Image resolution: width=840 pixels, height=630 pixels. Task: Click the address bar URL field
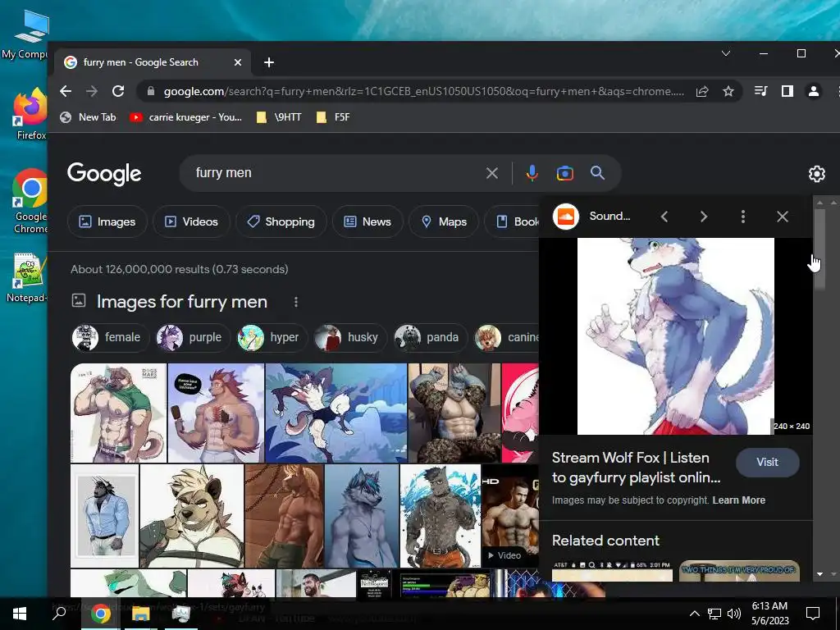pyautogui.click(x=423, y=91)
